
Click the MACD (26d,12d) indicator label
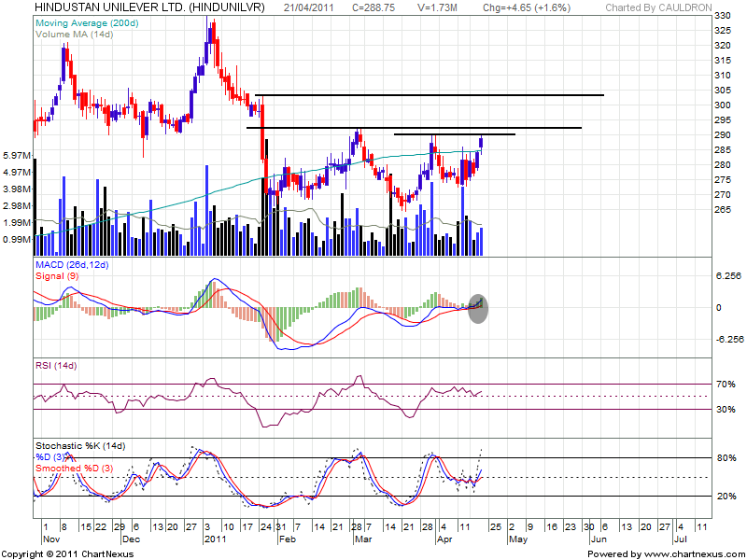(72, 266)
